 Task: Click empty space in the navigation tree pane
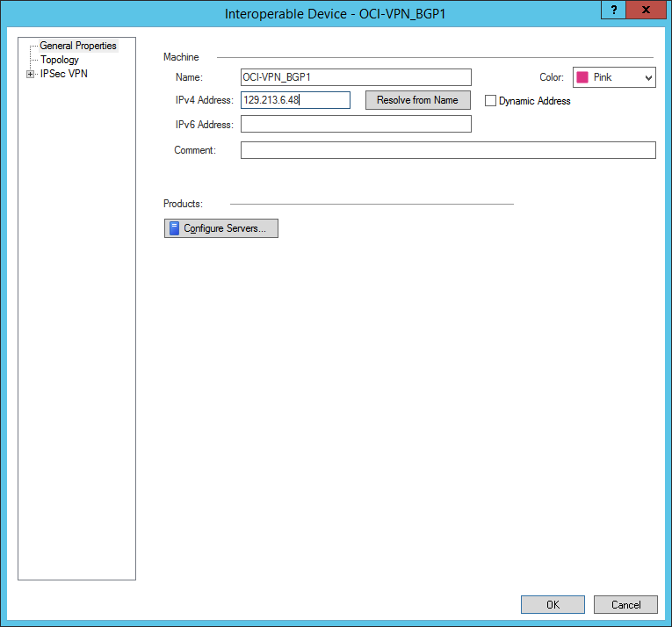point(77,351)
